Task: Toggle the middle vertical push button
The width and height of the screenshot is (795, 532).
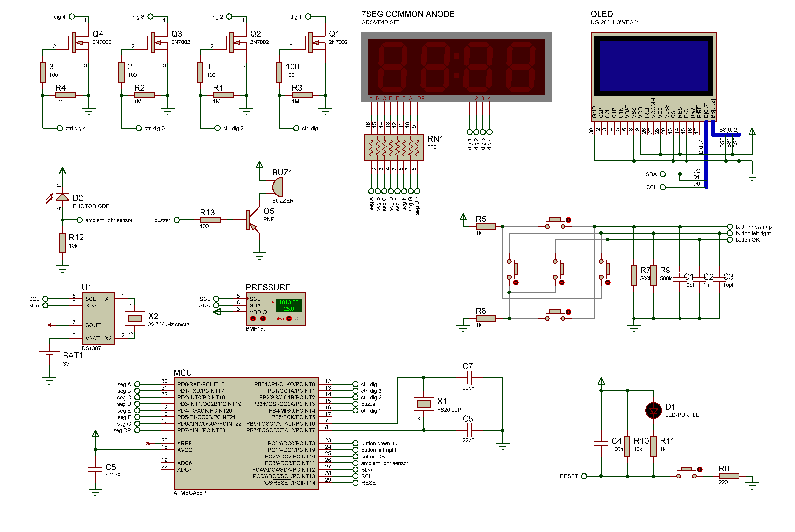Action: (x=558, y=269)
